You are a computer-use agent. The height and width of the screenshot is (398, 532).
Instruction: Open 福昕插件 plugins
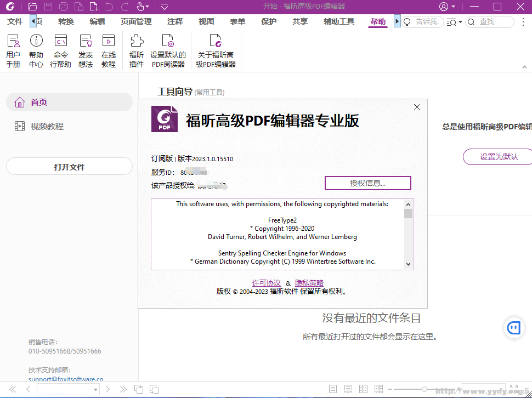(x=137, y=51)
